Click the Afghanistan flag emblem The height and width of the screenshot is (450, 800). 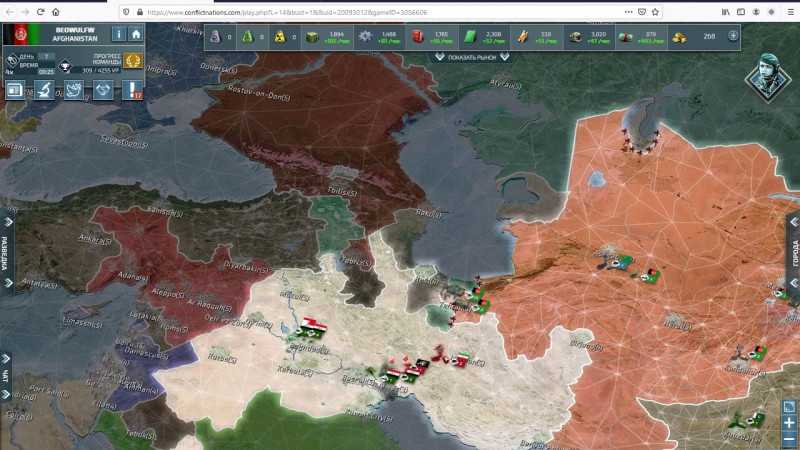point(21,35)
